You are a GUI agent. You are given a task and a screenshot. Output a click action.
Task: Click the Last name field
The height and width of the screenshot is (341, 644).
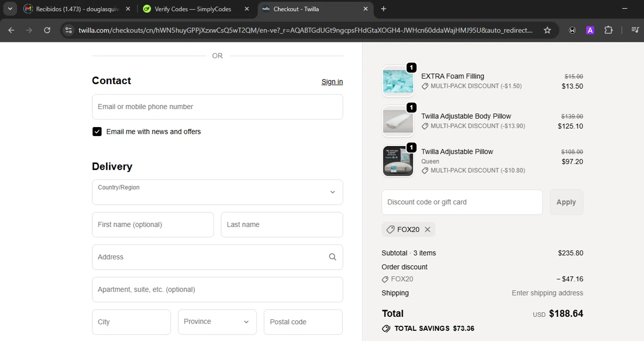(x=282, y=225)
